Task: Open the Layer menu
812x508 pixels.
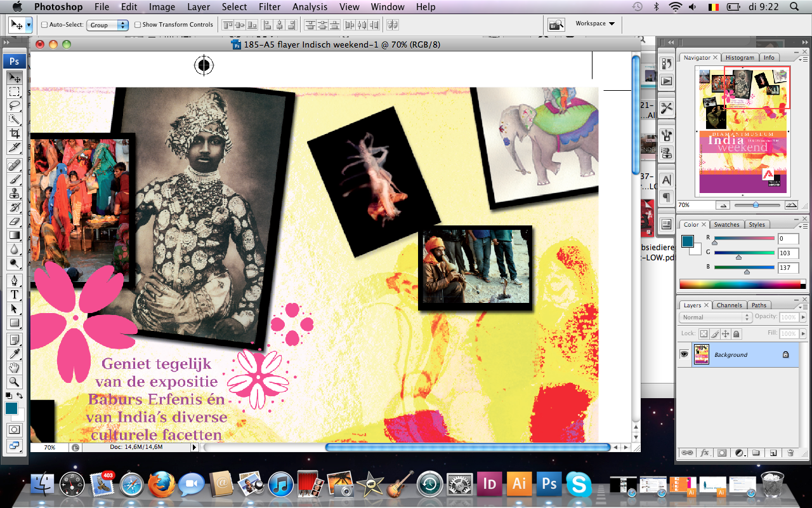Action: click(199, 7)
